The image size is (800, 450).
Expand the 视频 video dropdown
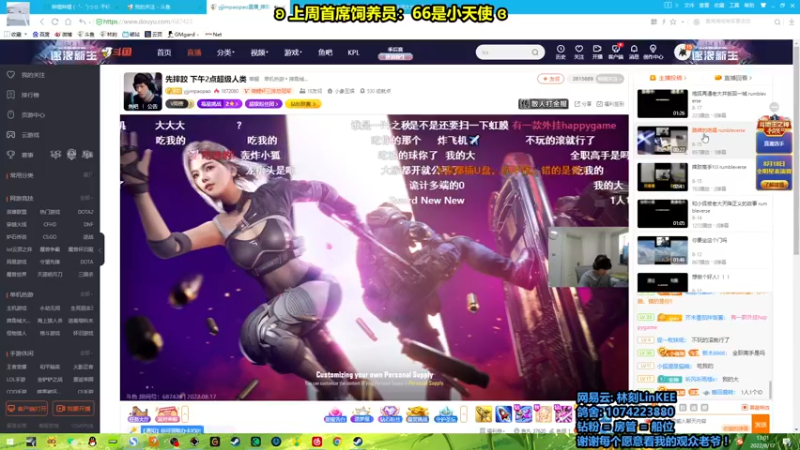(259, 53)
